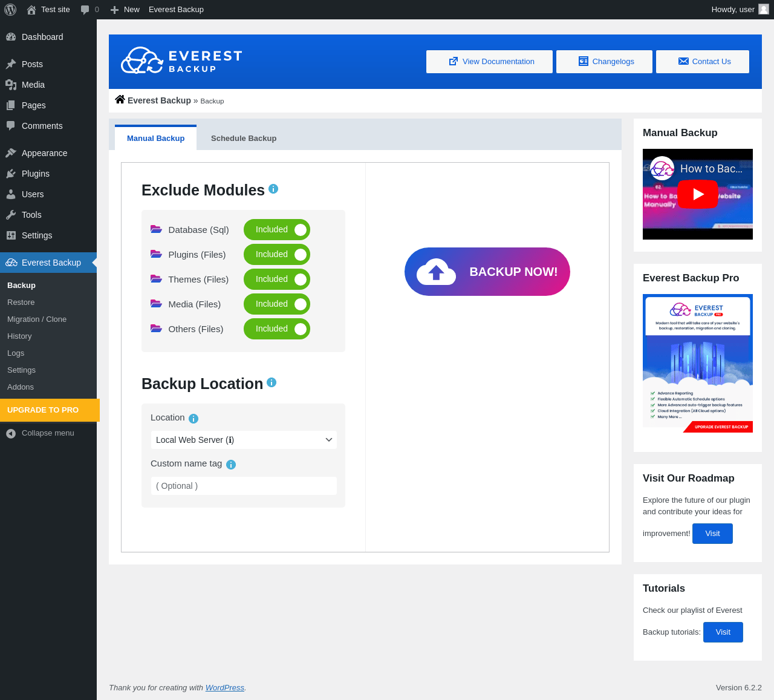
Task: Click the Pages icon in sidebar
Action: coord(11,105)
